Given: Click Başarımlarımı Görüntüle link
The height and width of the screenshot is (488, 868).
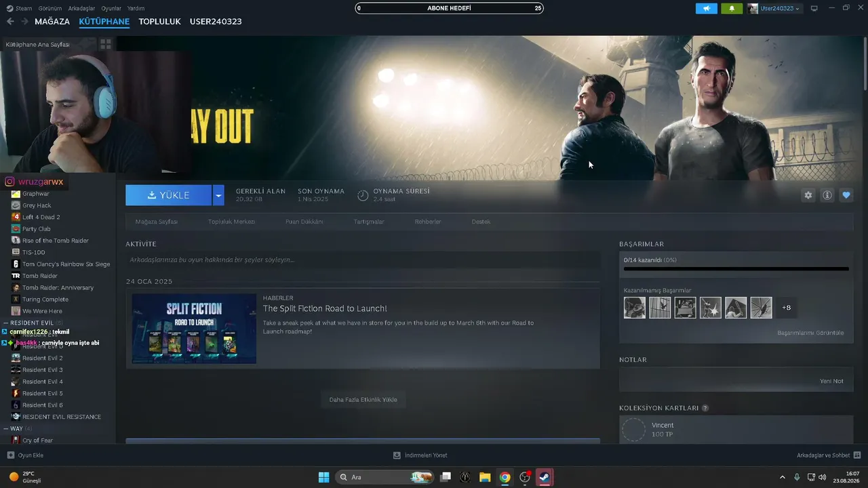Looking at the screenshot, I should point(810,333).
